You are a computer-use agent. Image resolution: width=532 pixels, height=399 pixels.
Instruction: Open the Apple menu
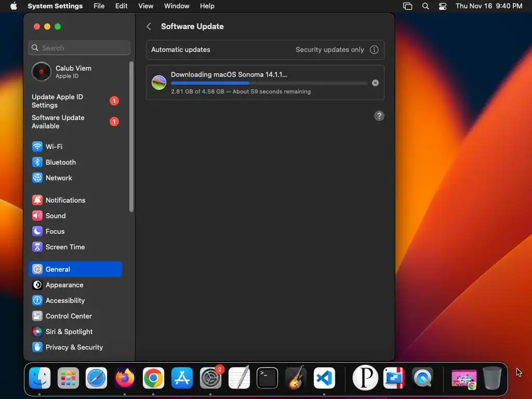click(14, 6)
